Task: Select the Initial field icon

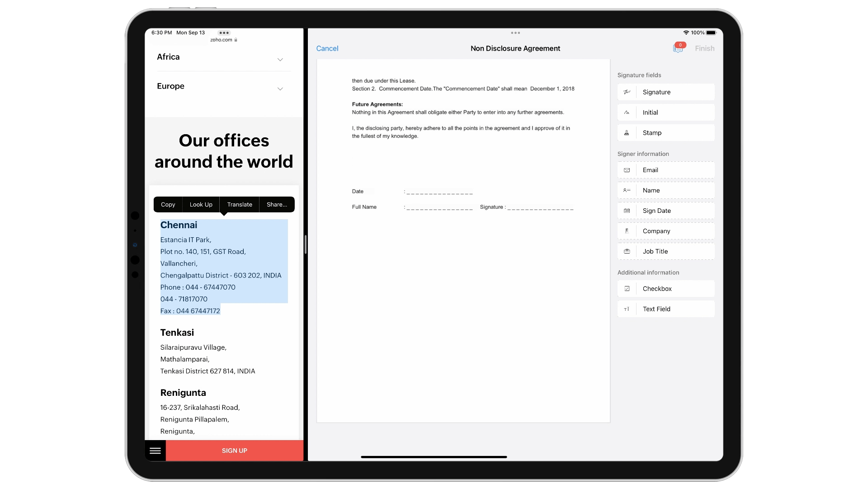Action: tap(627, 112)
